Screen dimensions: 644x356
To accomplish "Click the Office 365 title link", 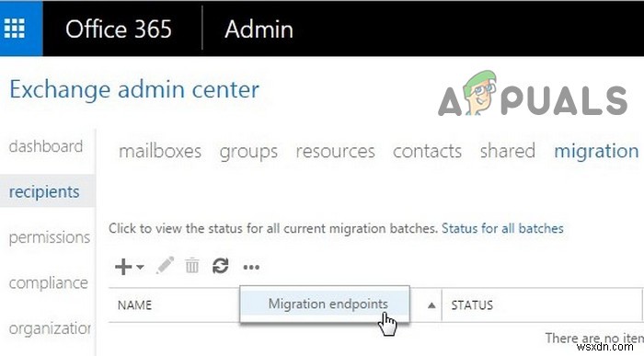I will (x=119, y=29).
